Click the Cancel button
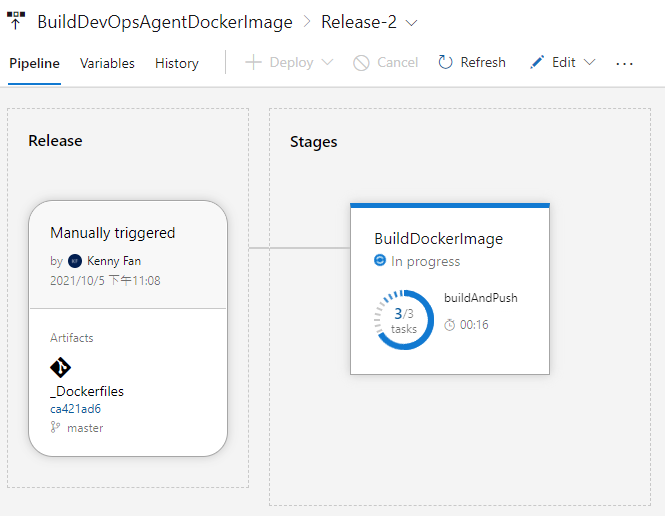665x516 pixels. [x=386, y=62]
